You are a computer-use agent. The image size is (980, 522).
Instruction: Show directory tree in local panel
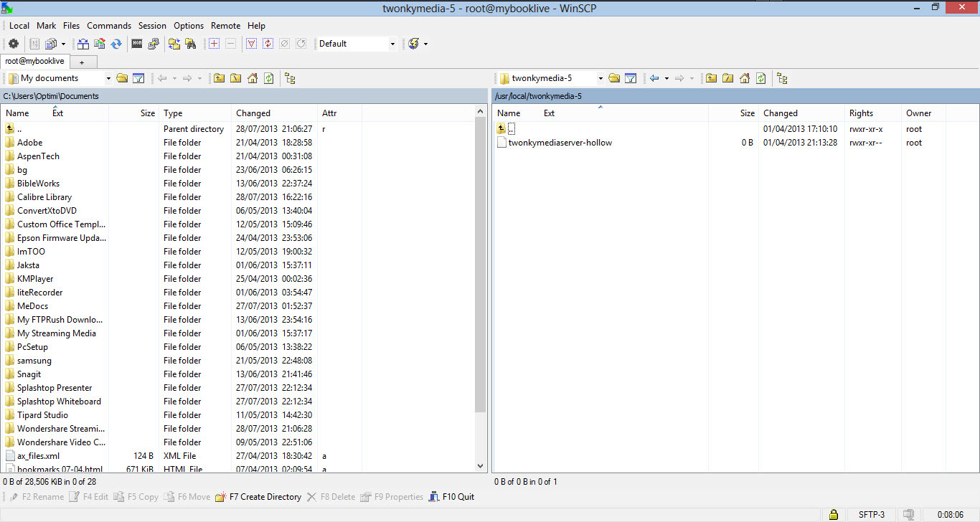pyautogui.click(x=291, y=78)
